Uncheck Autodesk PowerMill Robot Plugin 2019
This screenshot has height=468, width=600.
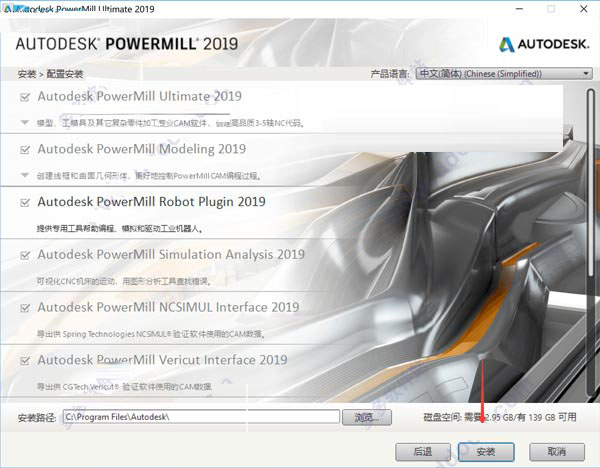click(25, 202)
